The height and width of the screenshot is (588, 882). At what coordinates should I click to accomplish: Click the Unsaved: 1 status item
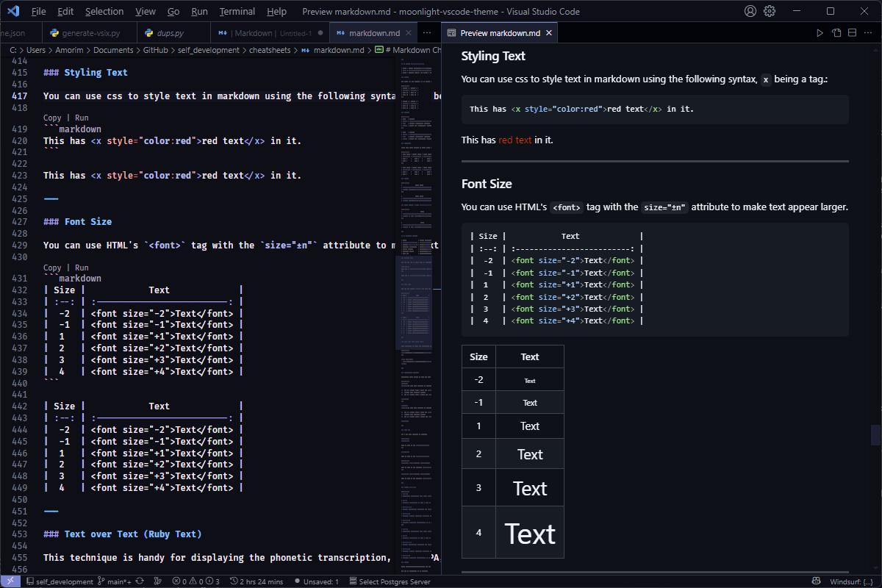click(316, 581)
